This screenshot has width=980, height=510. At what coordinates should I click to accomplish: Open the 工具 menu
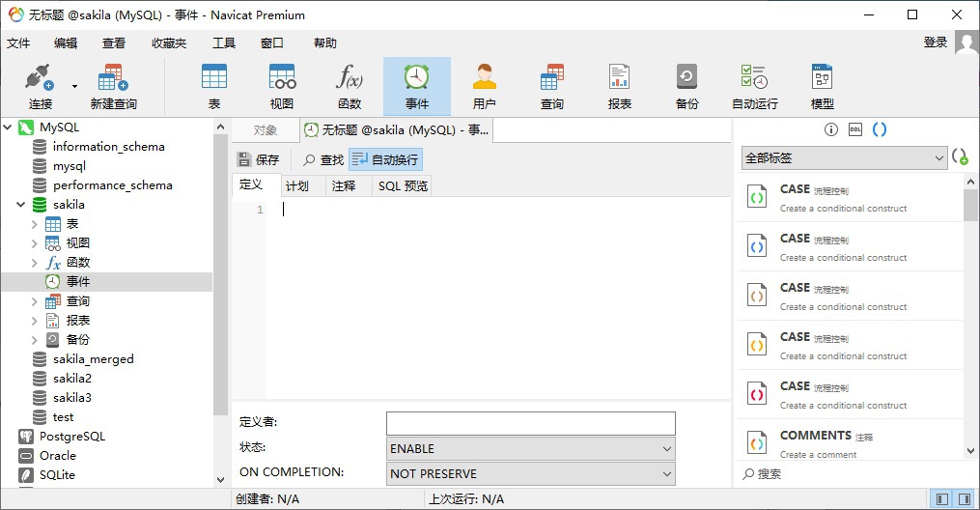[x=223, y=43]
